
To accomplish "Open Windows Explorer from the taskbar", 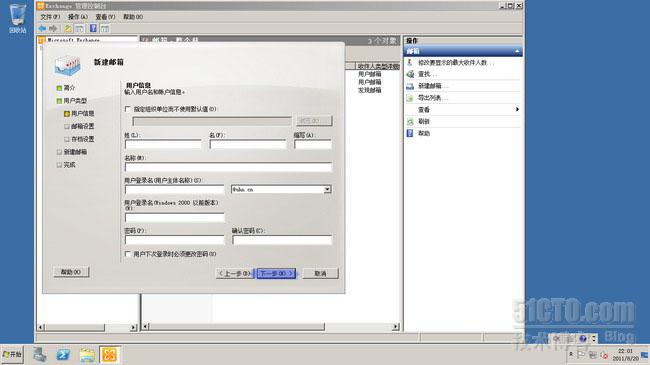I will (87, 355).
